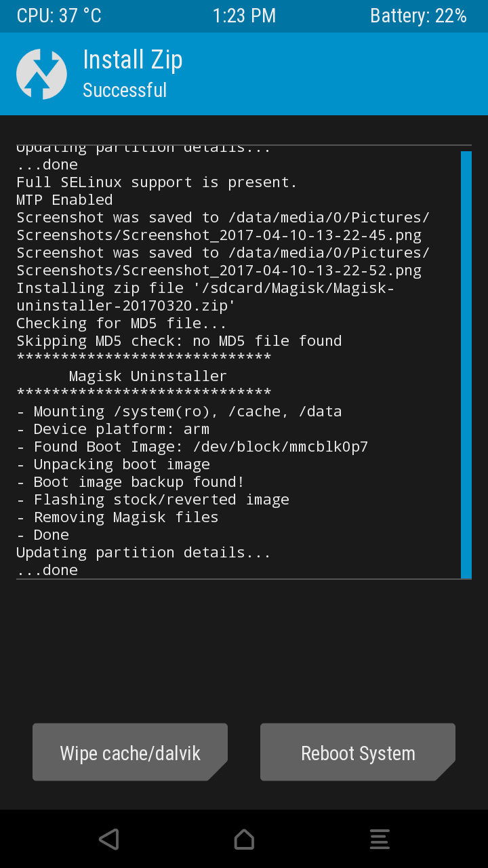The image size is (488, 868).
Task: Tap the Successful status text
Action: pyautogui.click(x=125, y=90)
